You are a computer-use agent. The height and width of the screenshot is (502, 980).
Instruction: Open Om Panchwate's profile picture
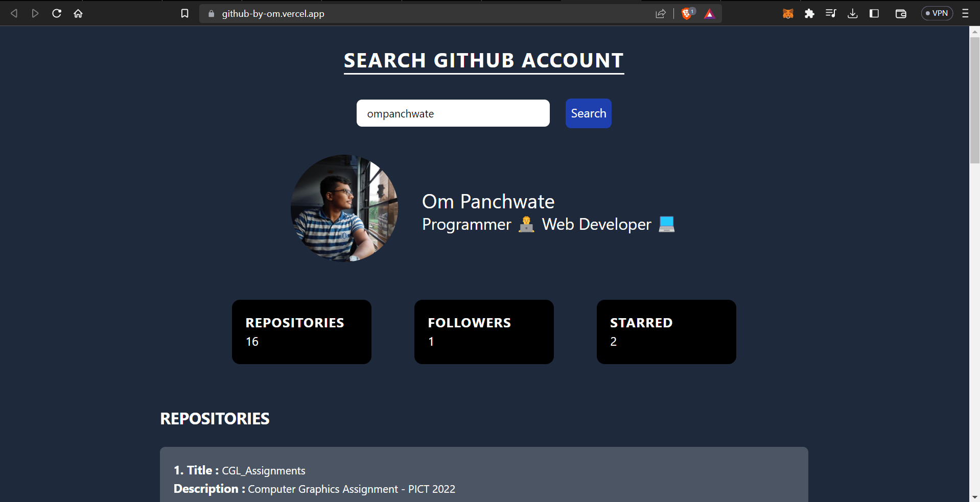[x=344, y=208]
